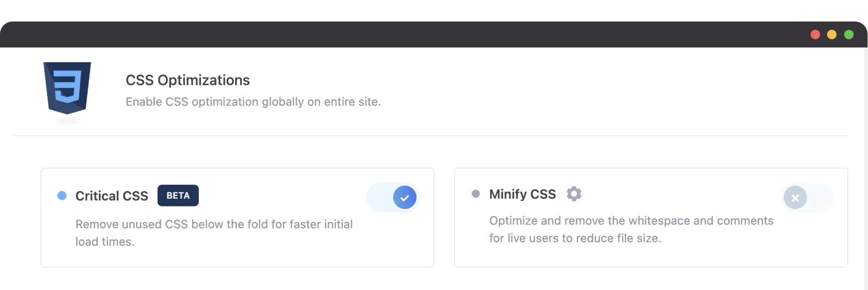Viewport: 868px width, 290px height.
Task: Click the Minify CSS description text
Action: [x=631, y=230]
